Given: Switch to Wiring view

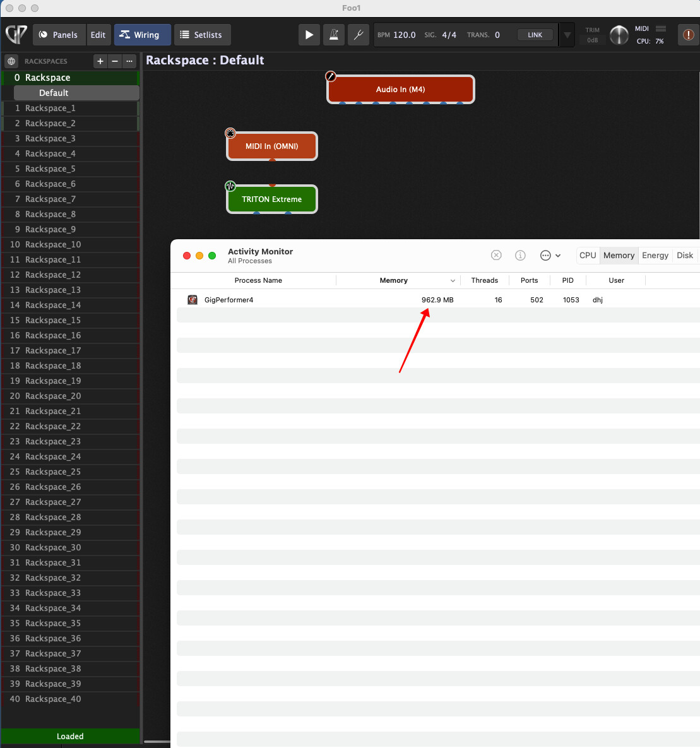Looking at the screenshot, I should point(142,35).
